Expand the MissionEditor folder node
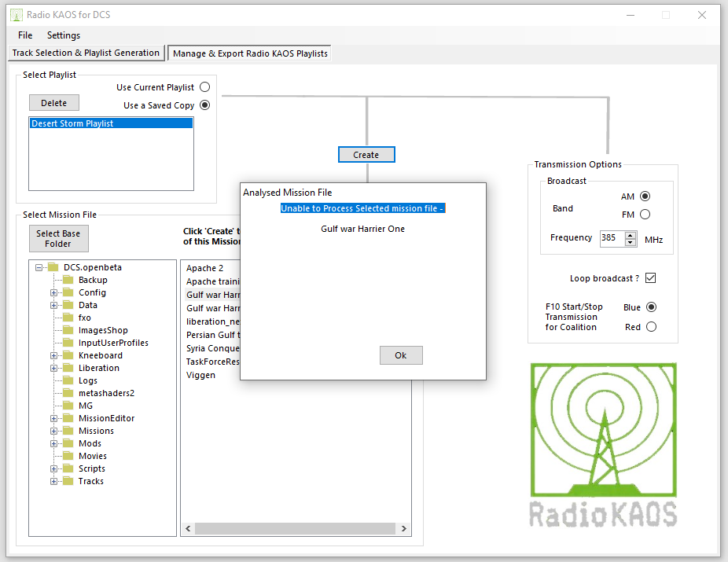The width and height of the screenshot is (728, 562). 54,419
